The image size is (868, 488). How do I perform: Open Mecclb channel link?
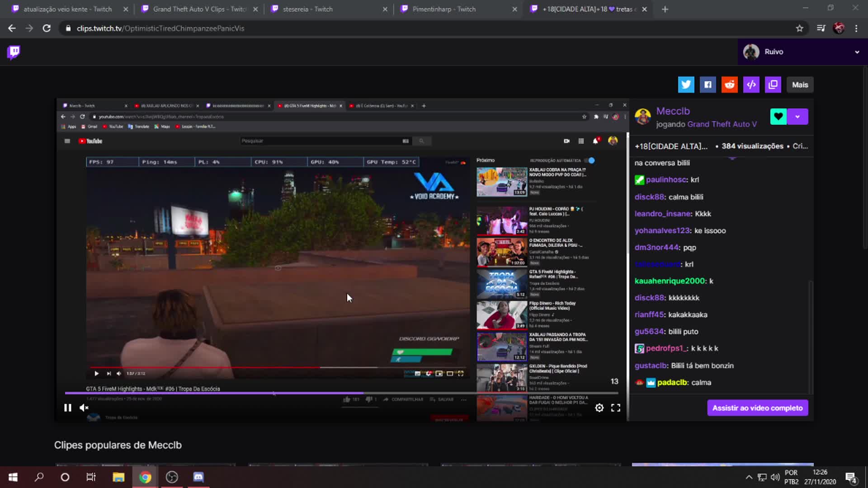point(673,111)
